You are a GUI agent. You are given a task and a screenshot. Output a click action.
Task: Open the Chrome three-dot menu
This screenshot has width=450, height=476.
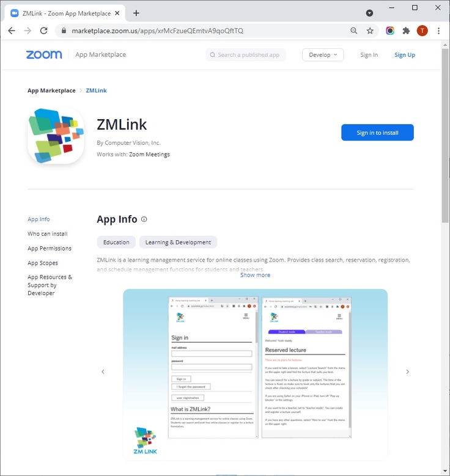pyautogui.click(x=438, y=31)
